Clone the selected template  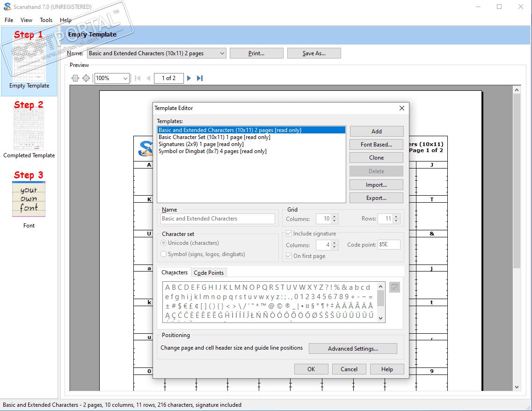click(376, 158)
